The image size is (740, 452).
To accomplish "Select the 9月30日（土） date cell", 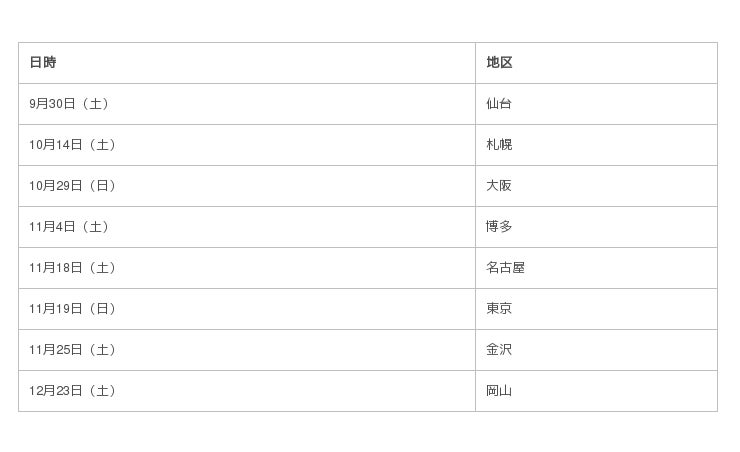I will click(x=70, y=104).
